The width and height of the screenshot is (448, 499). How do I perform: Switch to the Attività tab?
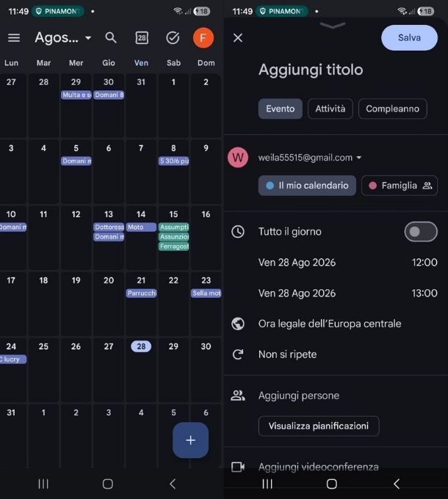[330, 109]
